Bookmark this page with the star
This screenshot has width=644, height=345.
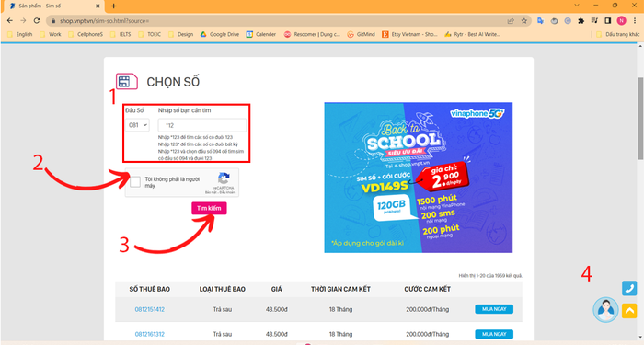[524, 21]
